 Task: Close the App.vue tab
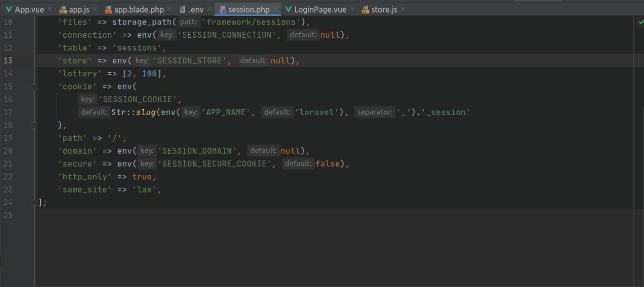[50, 10]
